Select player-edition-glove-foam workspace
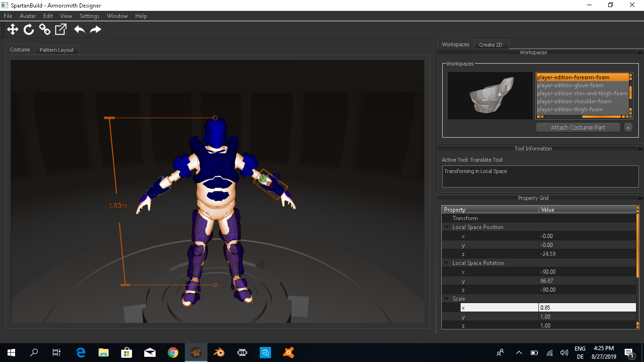Screen dimensions: 644x362 pyautogui.click(x=582, y=85)
